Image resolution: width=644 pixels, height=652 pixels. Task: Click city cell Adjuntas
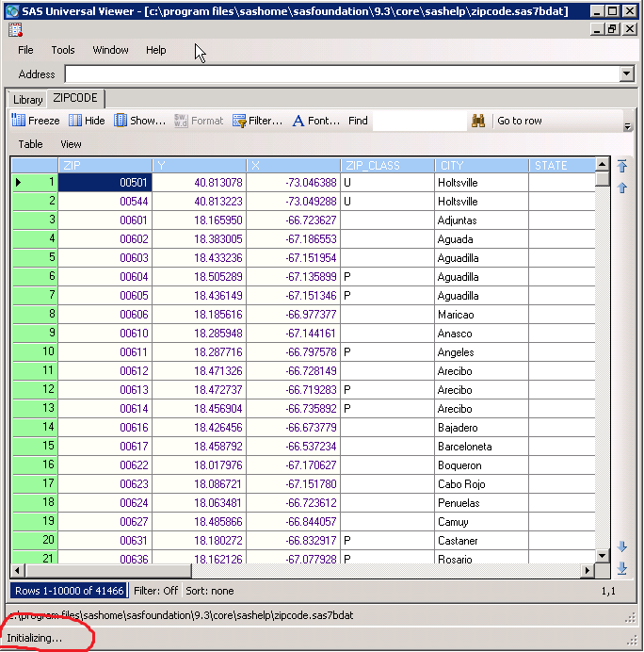(482, 220)
